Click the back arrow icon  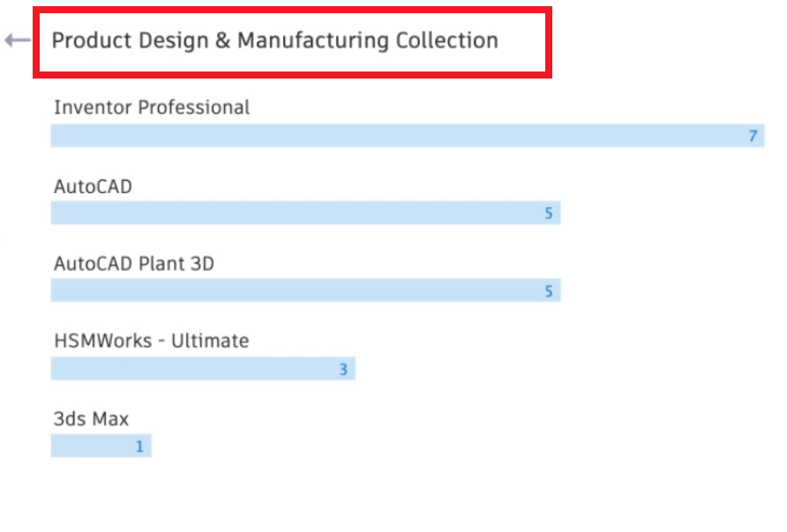pos(17,41)
